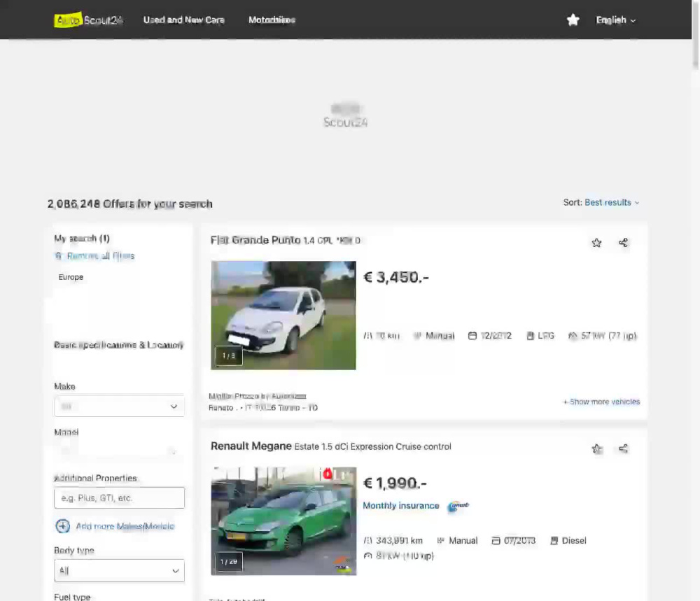Image resolution: width=700 pixels, height=601 pixels.
Task: Click the 07/2013 registration date
Action: 519,540
